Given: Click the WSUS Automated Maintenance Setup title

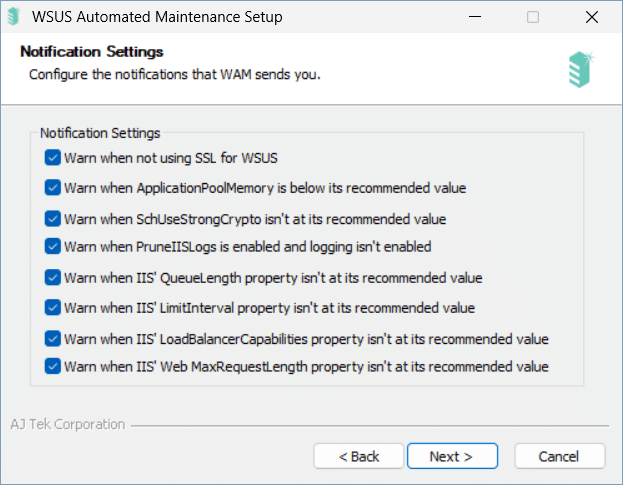Looking at the screenshot, I should [x=157, y=17].
